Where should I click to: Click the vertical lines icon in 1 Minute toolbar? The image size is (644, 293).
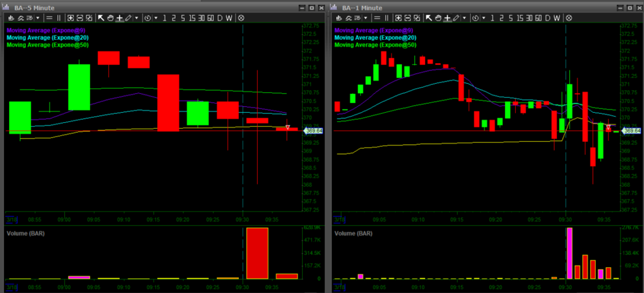point(388,18)
